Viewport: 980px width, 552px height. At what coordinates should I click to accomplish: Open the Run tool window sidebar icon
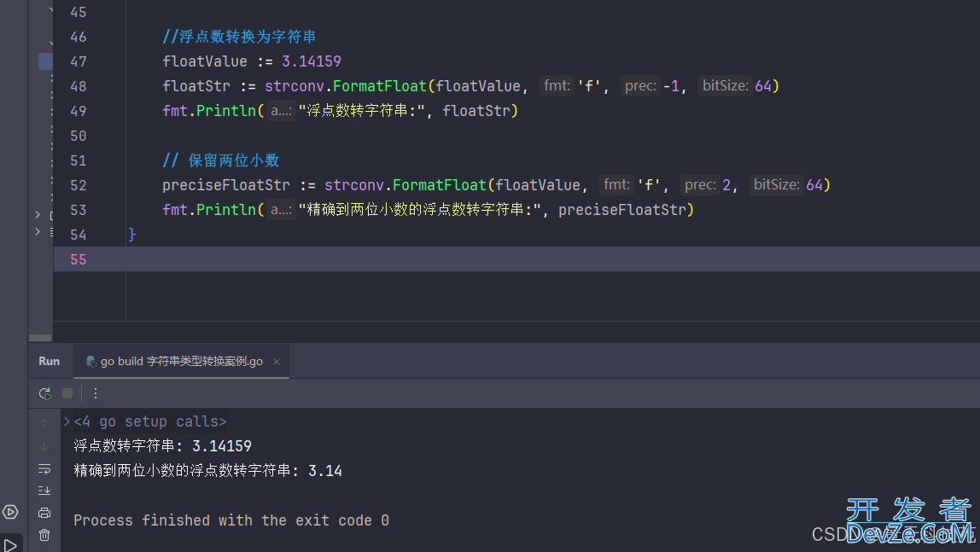(x=10, y=545)
